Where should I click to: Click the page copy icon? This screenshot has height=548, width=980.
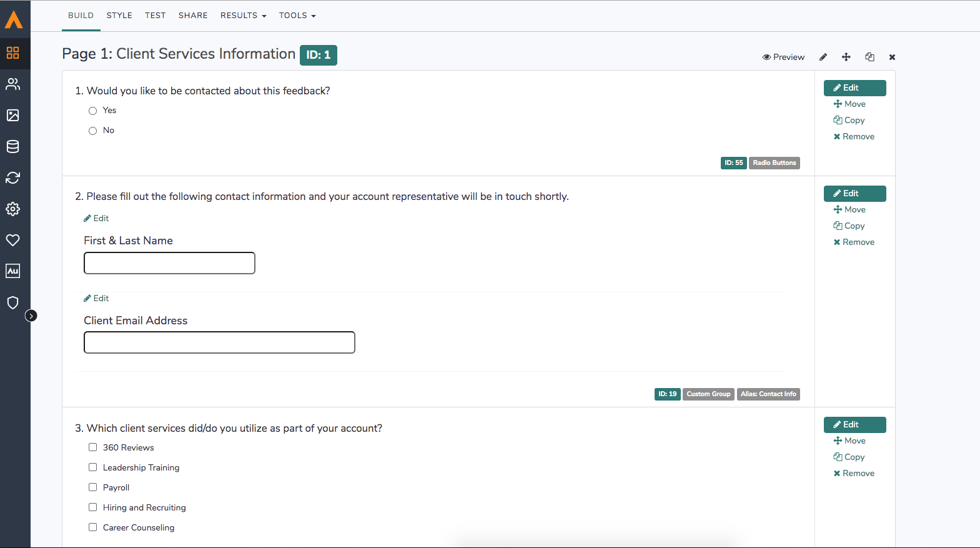pos(869,57)
